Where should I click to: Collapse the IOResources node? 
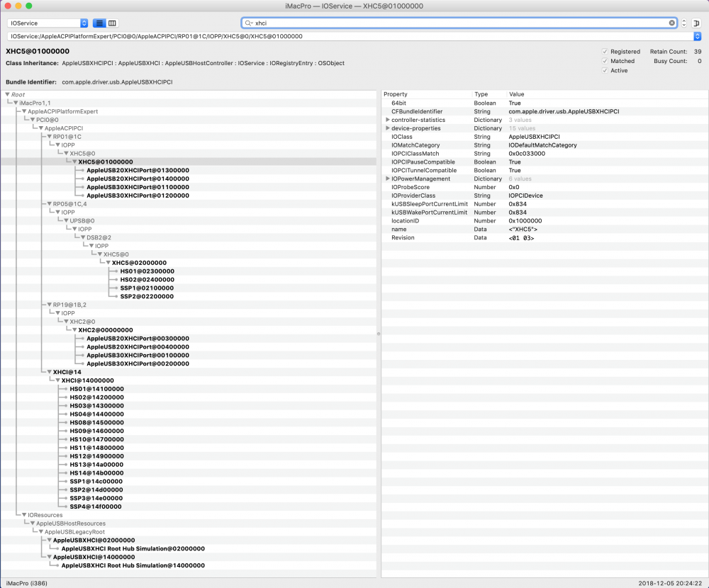click(x=24, y=515)
